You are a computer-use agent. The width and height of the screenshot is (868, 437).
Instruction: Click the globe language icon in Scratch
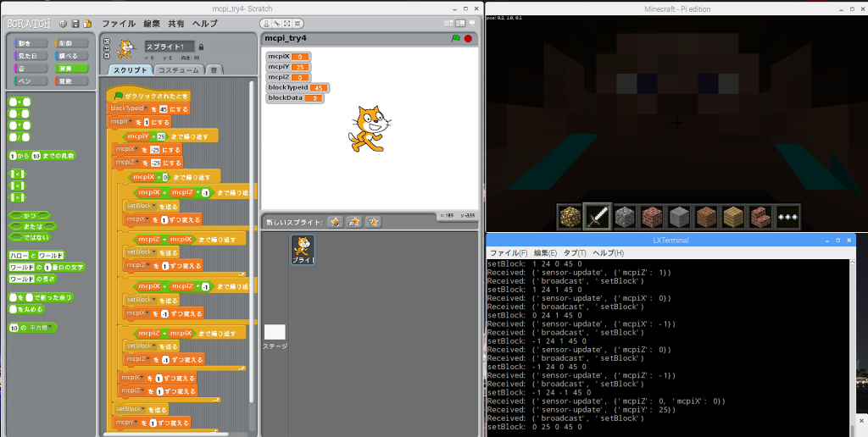(63, 24)
